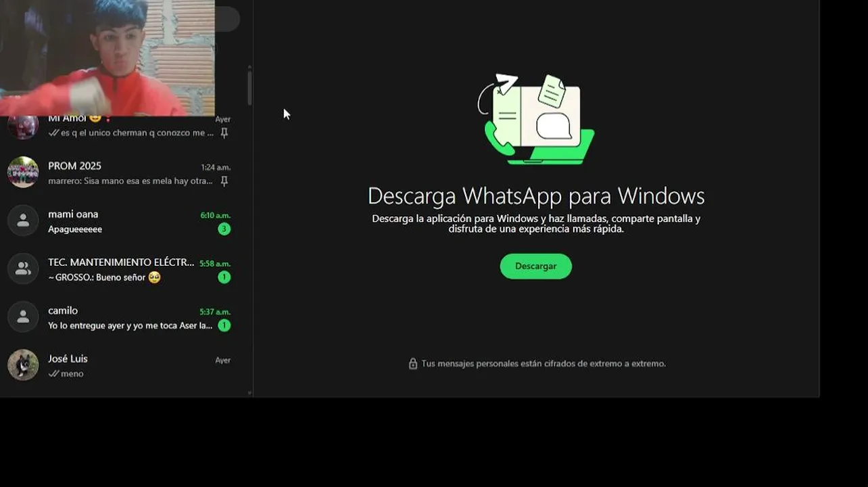Click the unread badge on TEC. MANTENIMIENTO chat
This screenshot has width=868, height=487.
point(224,277)
